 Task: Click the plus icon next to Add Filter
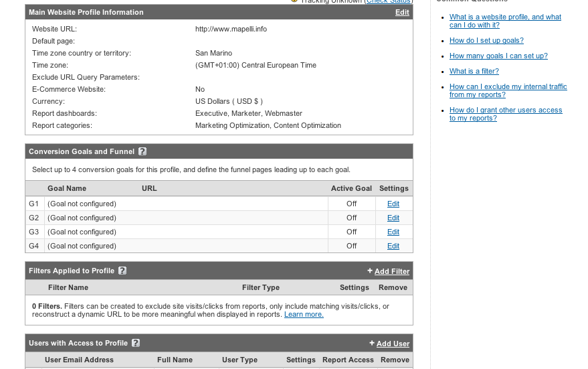pos(370,271)
